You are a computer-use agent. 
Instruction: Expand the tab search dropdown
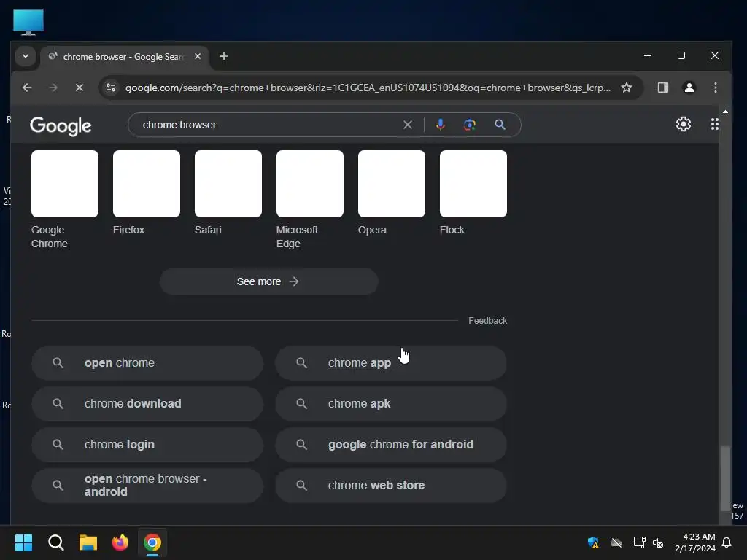(26, 56)
